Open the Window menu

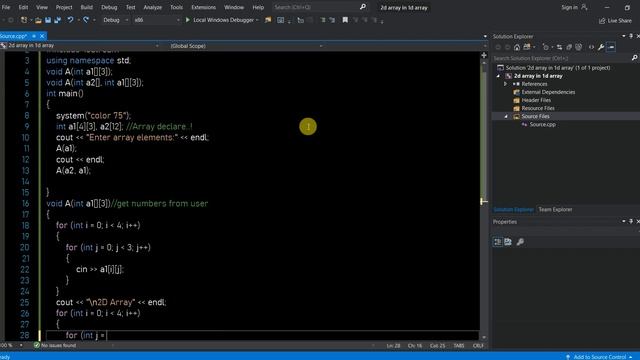[234, 7]
